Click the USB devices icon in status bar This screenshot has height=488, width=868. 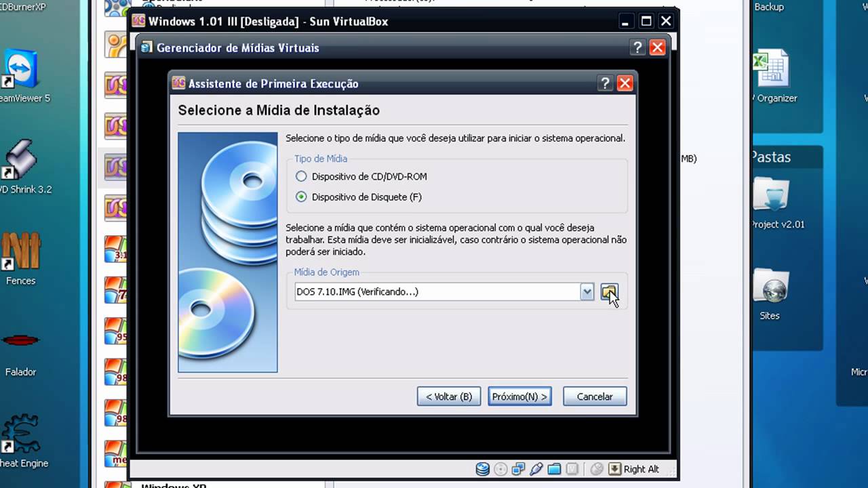click(536, 469)
